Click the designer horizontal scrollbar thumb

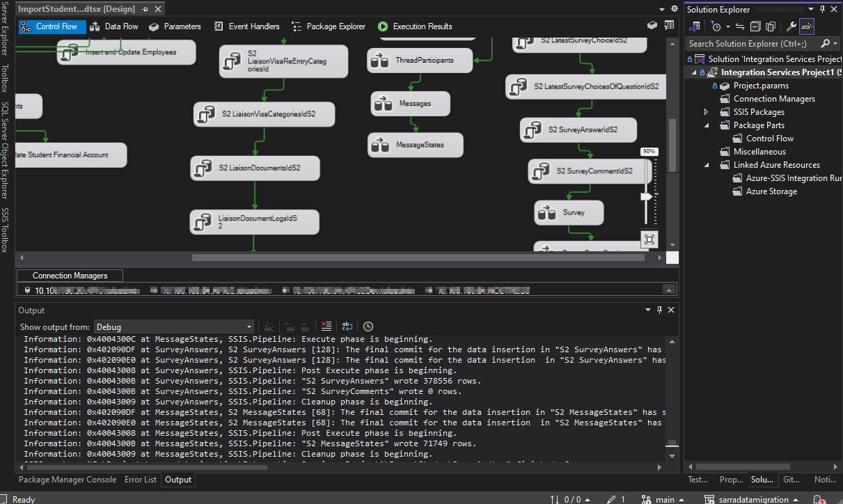(417, 258)
